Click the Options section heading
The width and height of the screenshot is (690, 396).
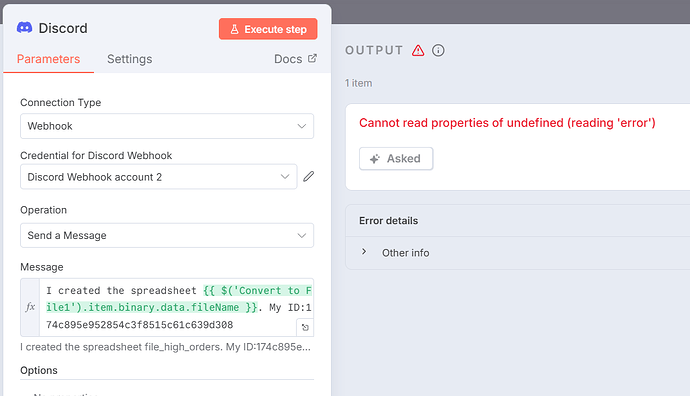pyautogui.click(x=39, y=370)
